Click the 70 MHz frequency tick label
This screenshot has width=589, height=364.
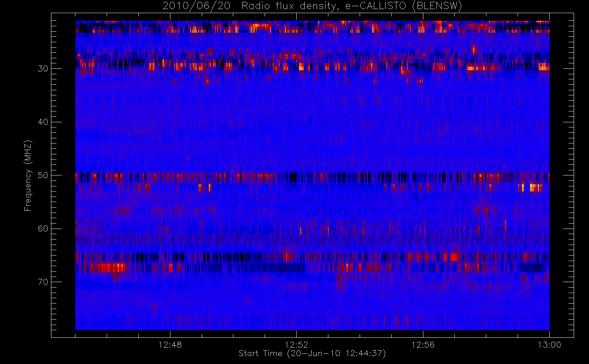[43, 282]
